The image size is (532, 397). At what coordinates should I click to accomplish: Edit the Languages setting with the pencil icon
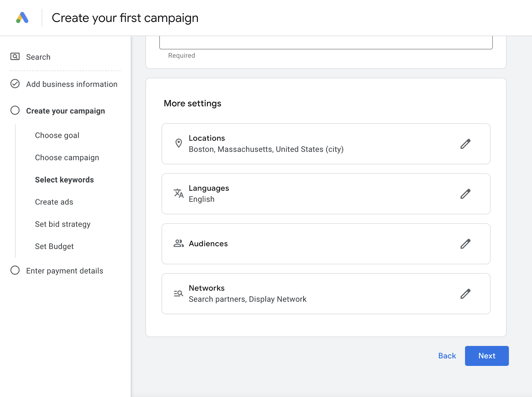465,194
